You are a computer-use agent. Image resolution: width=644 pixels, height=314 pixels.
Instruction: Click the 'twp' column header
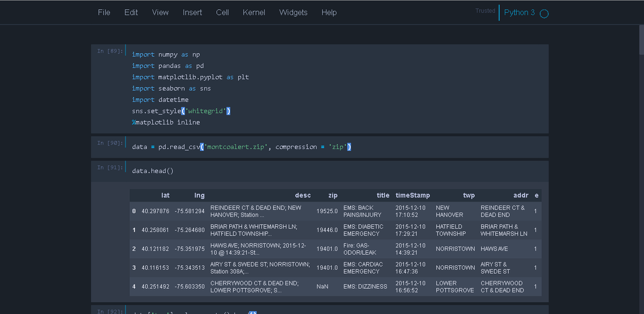pyautogui.click(x=469, y=195)
